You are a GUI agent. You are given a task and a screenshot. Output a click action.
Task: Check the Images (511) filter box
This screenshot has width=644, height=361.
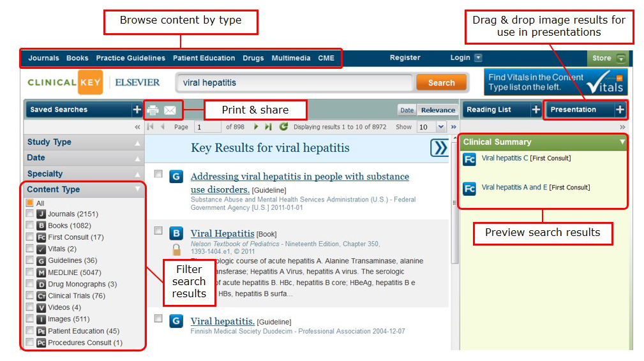(29, 318)
